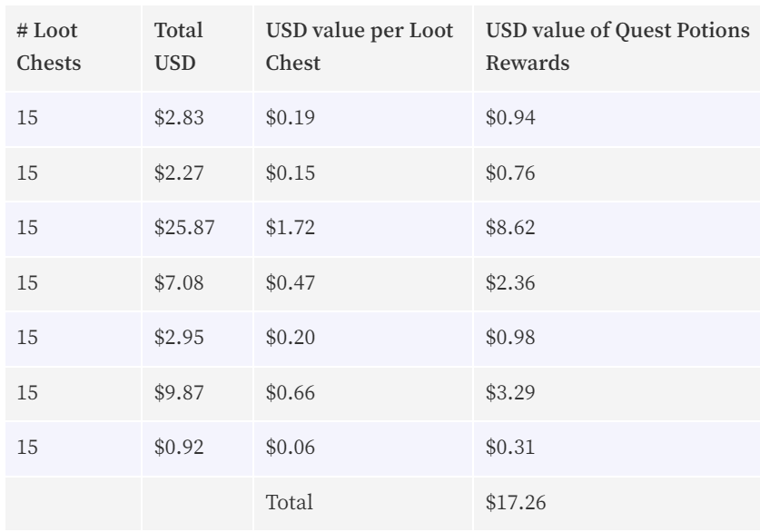Click the $9.87 total USD cell
Screen dimensions: 760x532
tap(198, 394)
